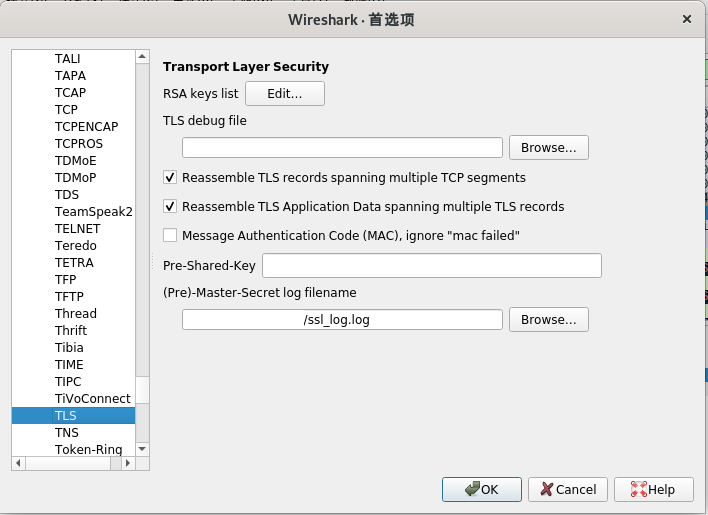Click the Cancel button with X icon

point(567,489)
